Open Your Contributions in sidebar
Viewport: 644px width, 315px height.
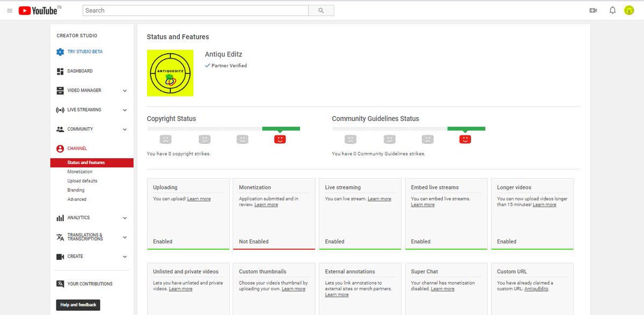(90, 284)
